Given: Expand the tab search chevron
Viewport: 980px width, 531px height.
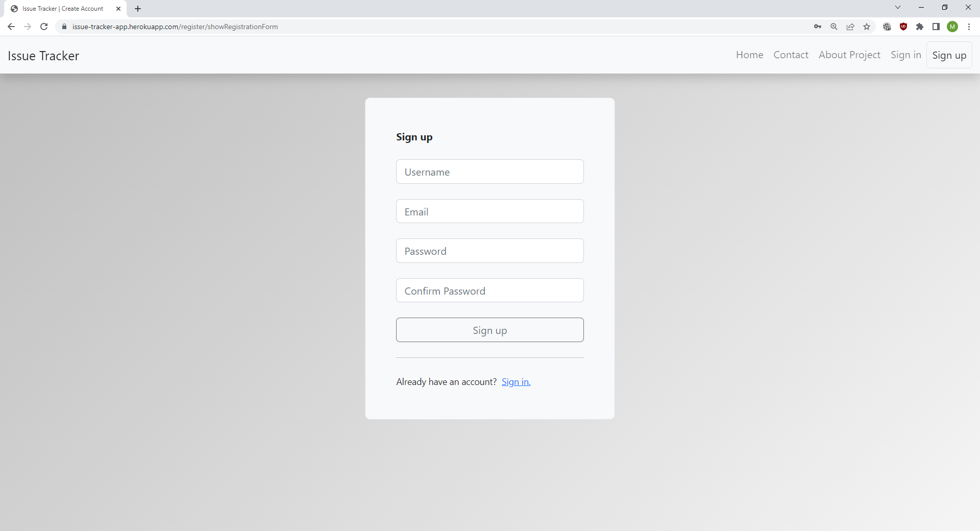Looking at the screenshot, I should pos(898,8).
